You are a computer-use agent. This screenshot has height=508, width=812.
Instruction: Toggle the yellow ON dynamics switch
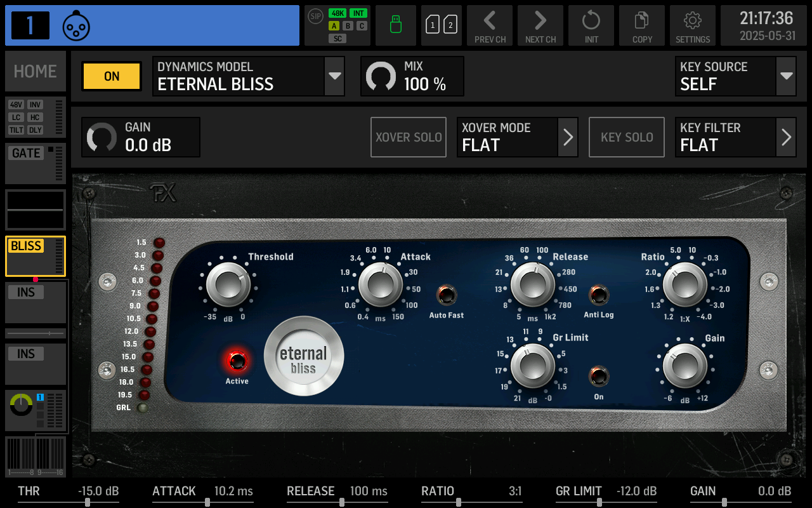(112, 76)
